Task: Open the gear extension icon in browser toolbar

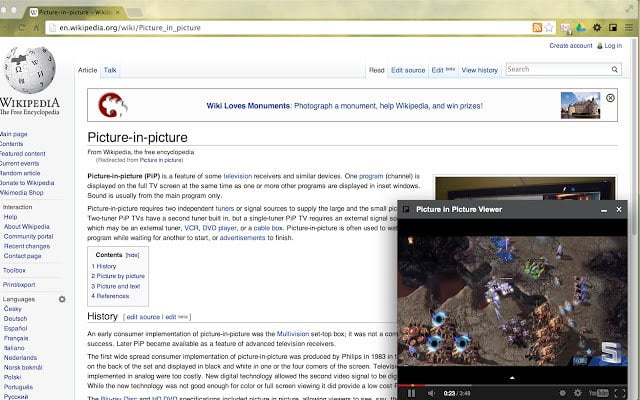Action: click(597, 28)
